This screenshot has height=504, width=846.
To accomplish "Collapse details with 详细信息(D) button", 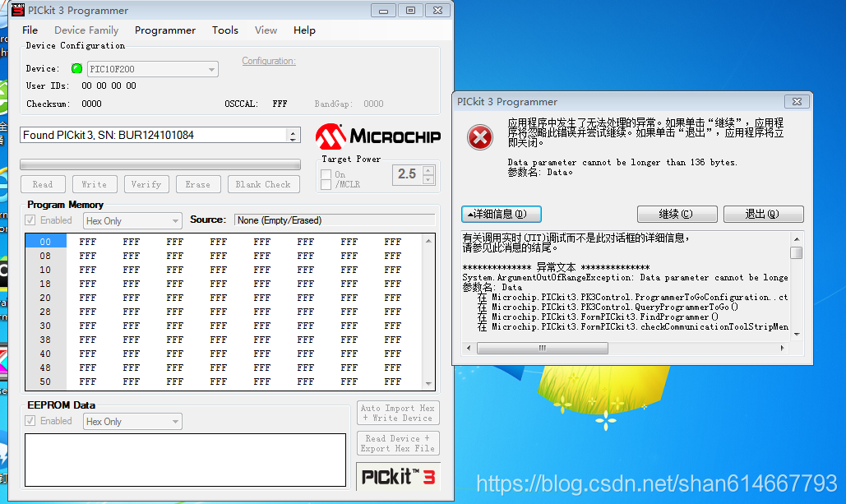I will coord(502,215).
